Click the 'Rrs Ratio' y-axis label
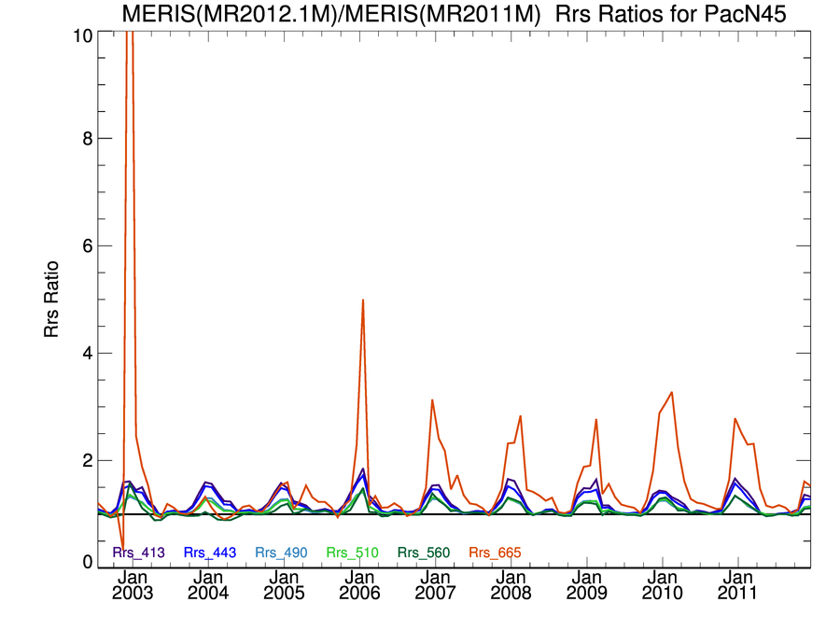The height and width of the screenshot is (630, 840). click(x=51, y=300)
